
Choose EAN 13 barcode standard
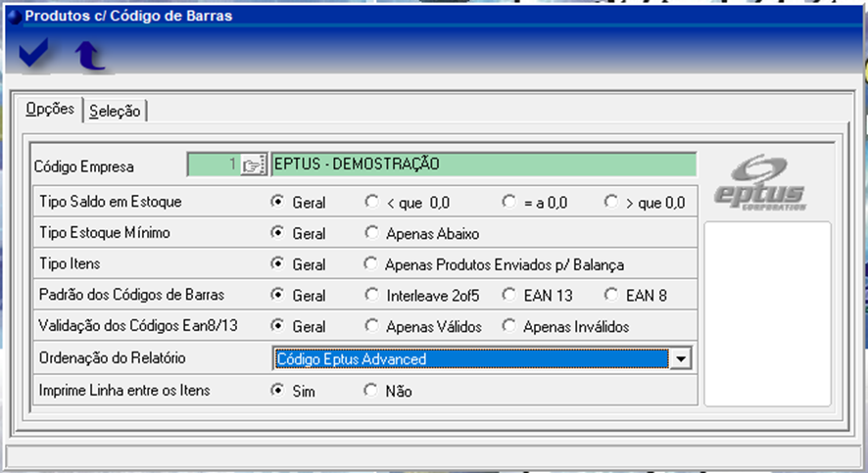click(x=509, y=295)
